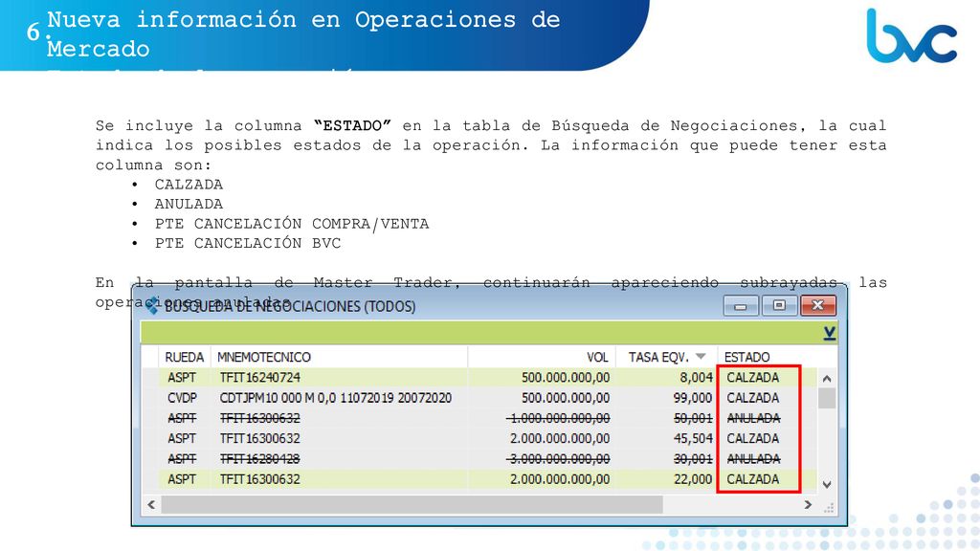Click the struck-through 30,001 tasa value

point(693,458)
